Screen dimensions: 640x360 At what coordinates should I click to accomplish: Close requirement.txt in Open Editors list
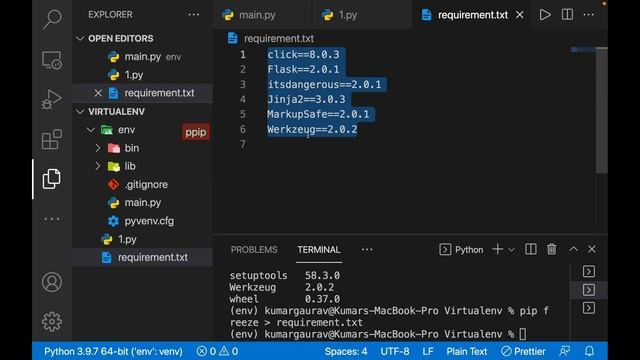click(x=98, y=93)
